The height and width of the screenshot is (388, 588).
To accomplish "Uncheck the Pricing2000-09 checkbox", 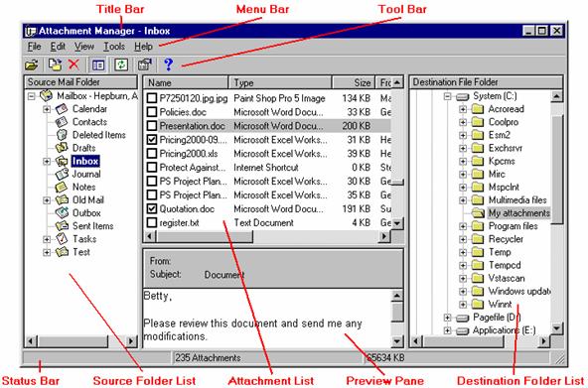I will click(152, 140).
